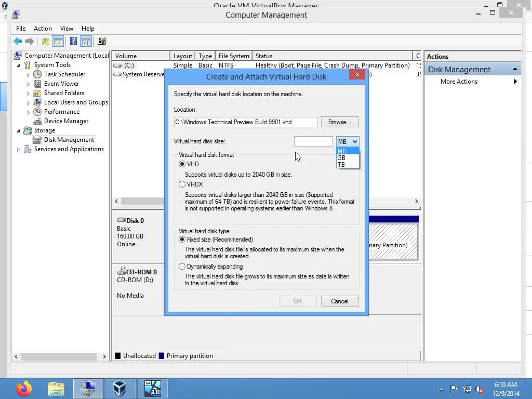Click the Storage icon in tree
Image resolution: width=532 pixels, height=399 pixels.
pos(28,130)
